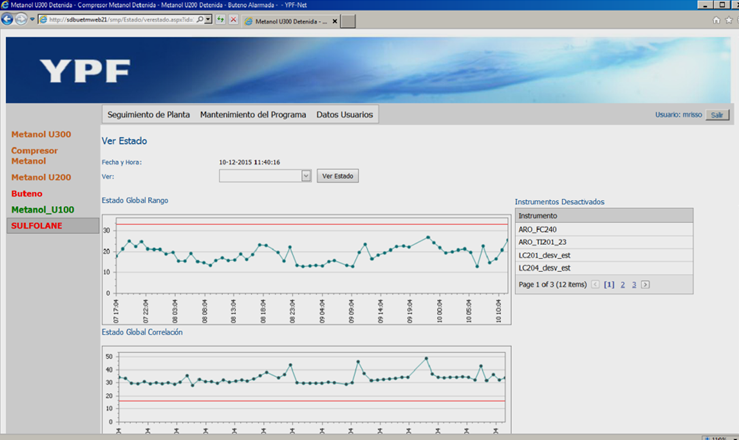
Task: Select Metanol U200 in sidebar
Action: [x=41, y=177]
